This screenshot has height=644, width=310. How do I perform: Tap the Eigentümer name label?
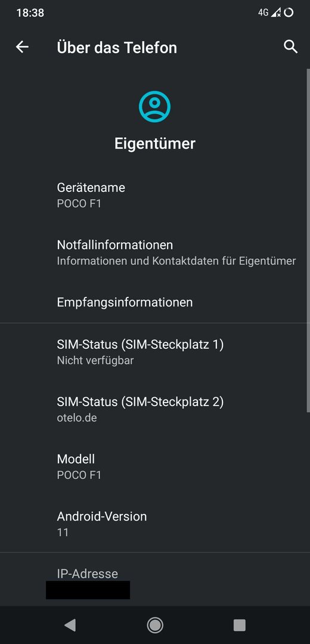pos(155,144)
